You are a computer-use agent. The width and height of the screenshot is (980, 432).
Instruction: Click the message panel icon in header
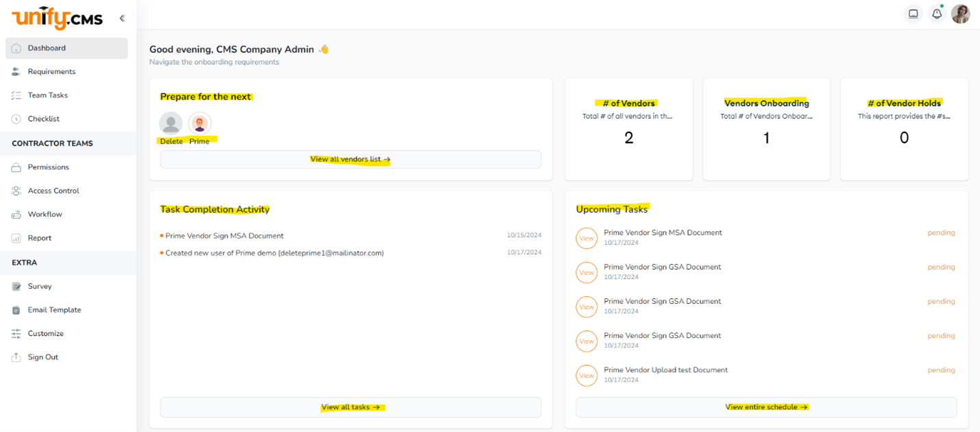coord(913,14)
